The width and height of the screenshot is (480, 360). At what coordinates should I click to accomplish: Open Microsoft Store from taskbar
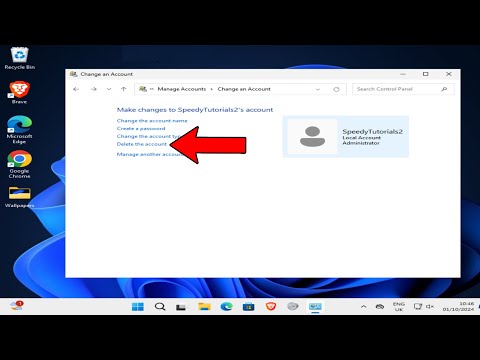[248, 306]
